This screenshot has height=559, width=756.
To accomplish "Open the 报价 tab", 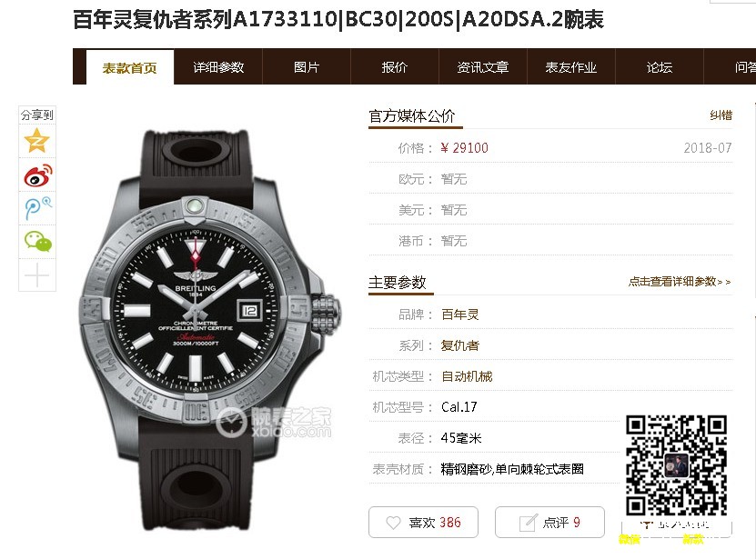I will coord(395,67).
